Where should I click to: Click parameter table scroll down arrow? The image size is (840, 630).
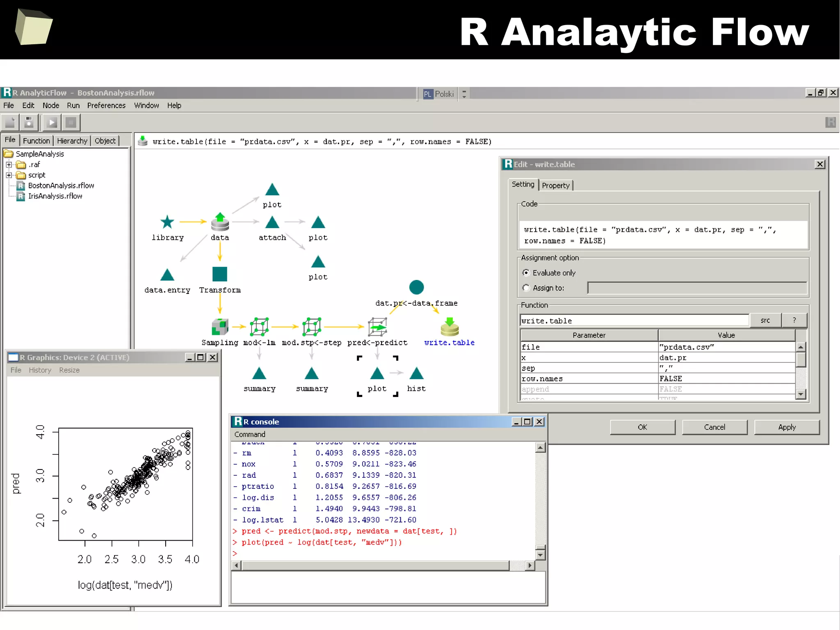point(801,394)
